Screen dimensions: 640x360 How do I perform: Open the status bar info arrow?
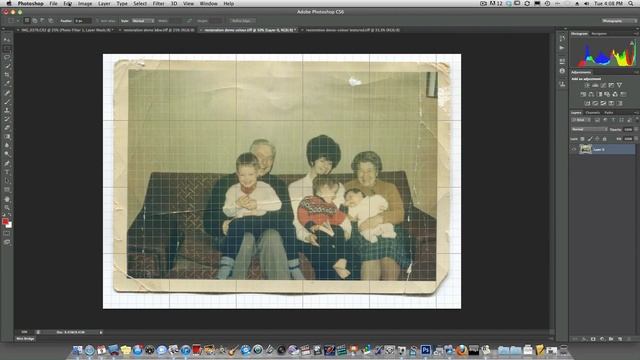click(101, 332)
